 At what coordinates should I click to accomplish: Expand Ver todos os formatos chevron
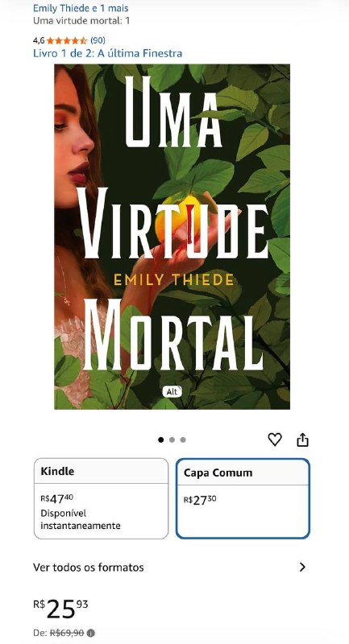(x=303, y=568)
